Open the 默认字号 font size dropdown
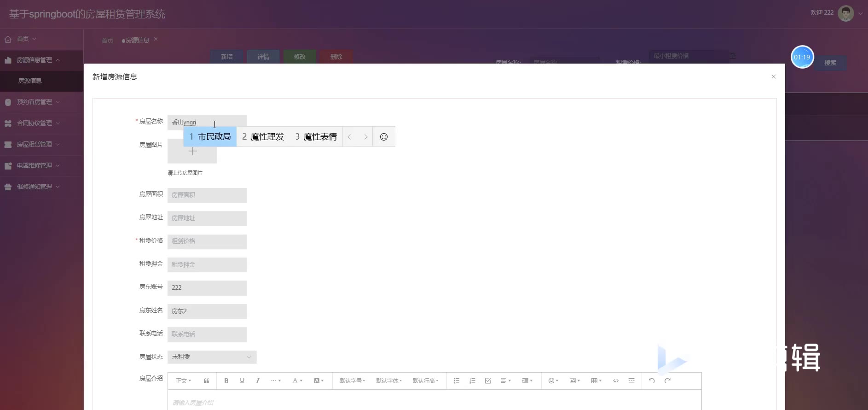Screen dimensions: 868x410 pyautogui.click(x=352, y=381)
